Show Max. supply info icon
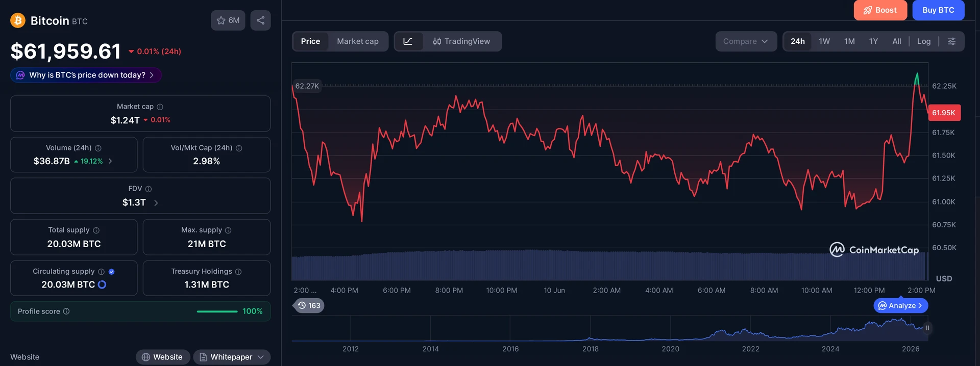This screenshot has width=980, height=366. [x=228, y=230]
